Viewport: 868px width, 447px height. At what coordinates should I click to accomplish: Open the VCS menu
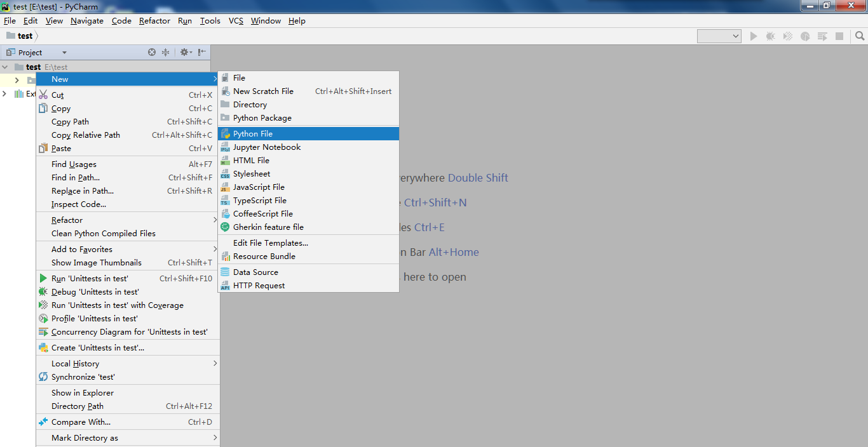(x=236, y=20)
